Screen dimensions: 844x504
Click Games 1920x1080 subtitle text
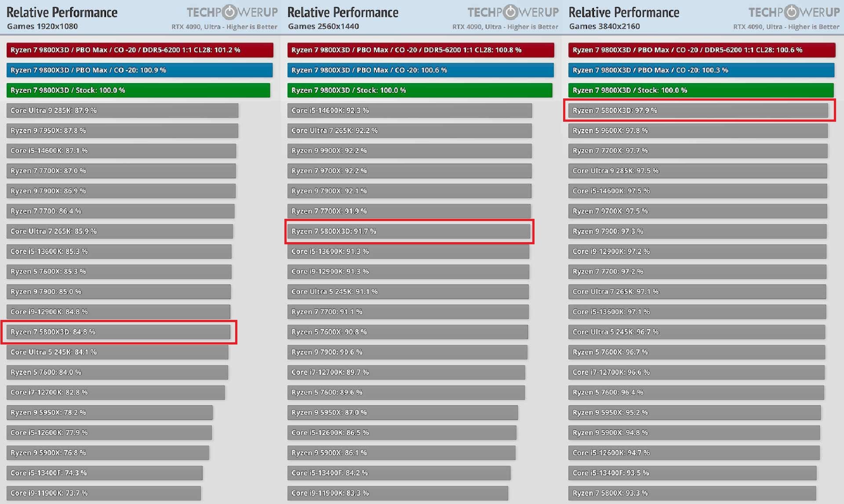[x=42, y=26]
